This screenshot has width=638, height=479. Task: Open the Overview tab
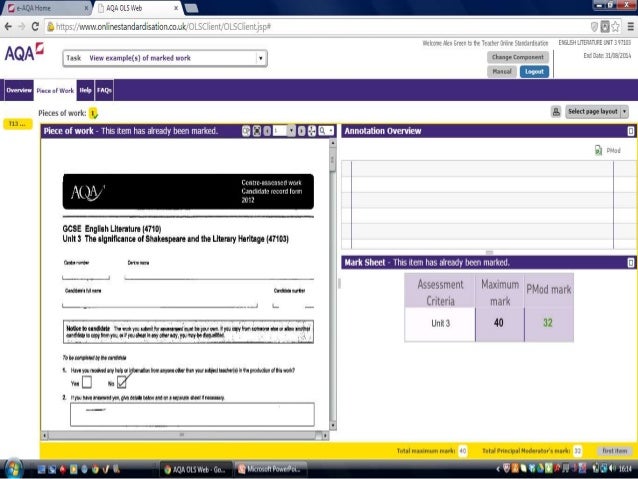tap(19, 90)
